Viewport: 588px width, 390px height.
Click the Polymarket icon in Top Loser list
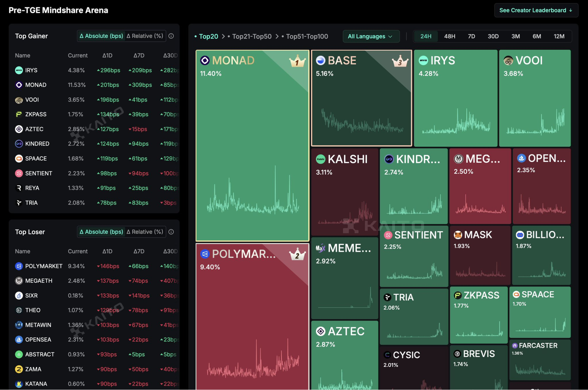click(x=19, y=266)
